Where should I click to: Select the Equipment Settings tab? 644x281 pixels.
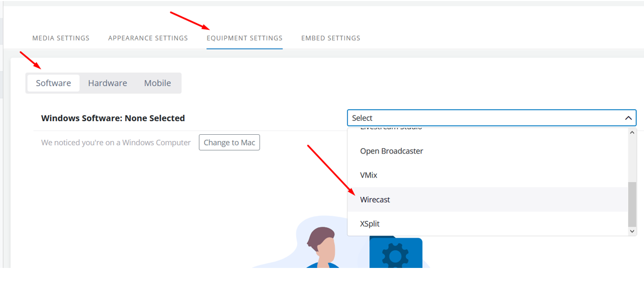(244, 38)
